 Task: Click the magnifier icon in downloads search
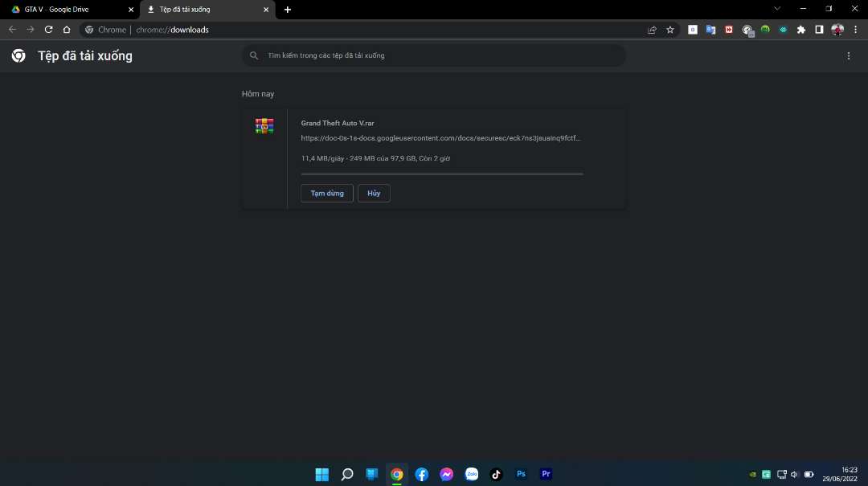point(254,55)
